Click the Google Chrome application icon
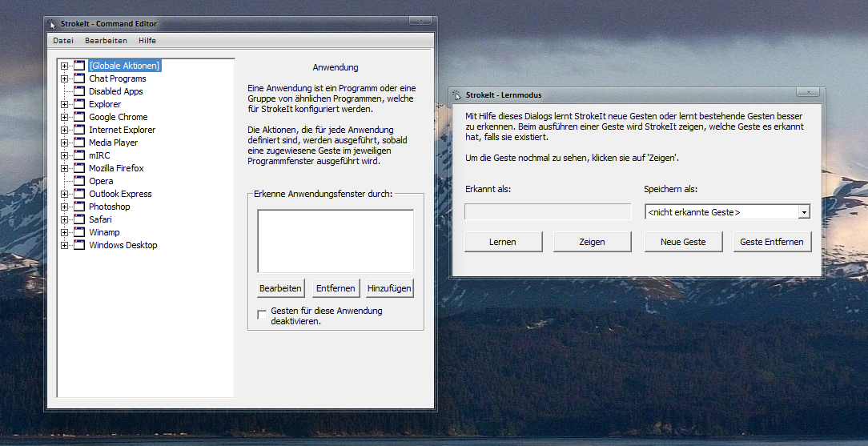This screenshot has height=446, width=868. tap(79, 117)
